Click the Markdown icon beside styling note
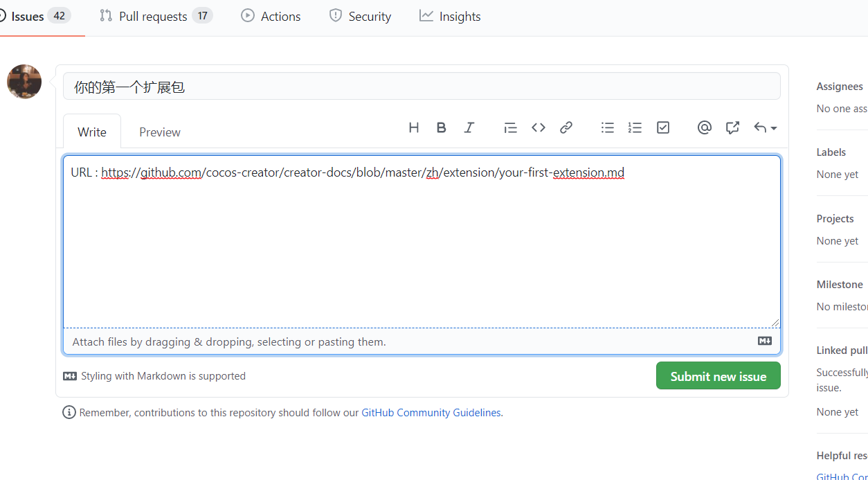Image resolution: width=868 pixels, height=480 pixels. [x=70, y=376]
